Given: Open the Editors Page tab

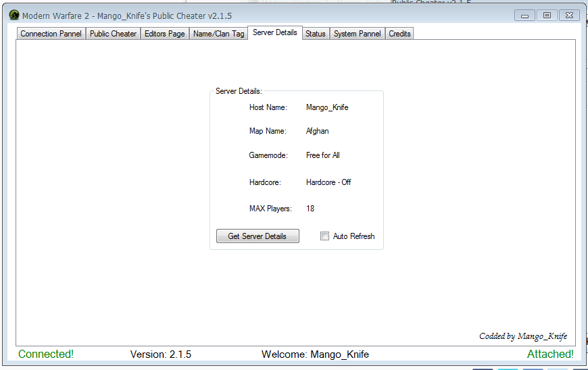Looking at the screenshot, I should (165, 34).
